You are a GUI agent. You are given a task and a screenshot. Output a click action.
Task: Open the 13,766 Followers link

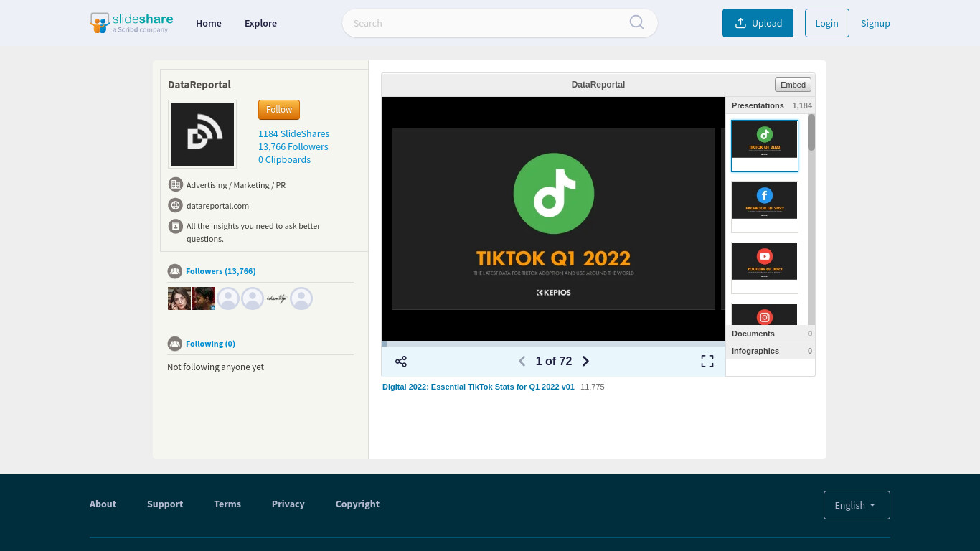pyautogui.click(x=293, y=146)
